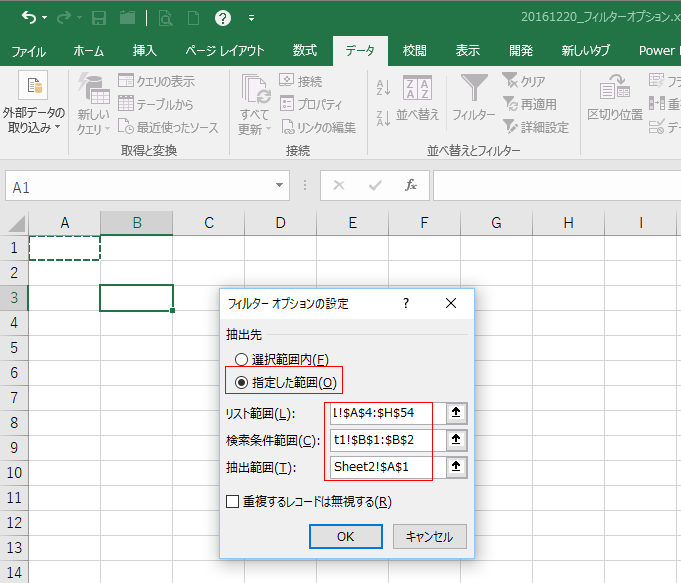Check 重複するレコードは無視する checkbox
Screen dimensions: 681x583
tap(233, 501)
